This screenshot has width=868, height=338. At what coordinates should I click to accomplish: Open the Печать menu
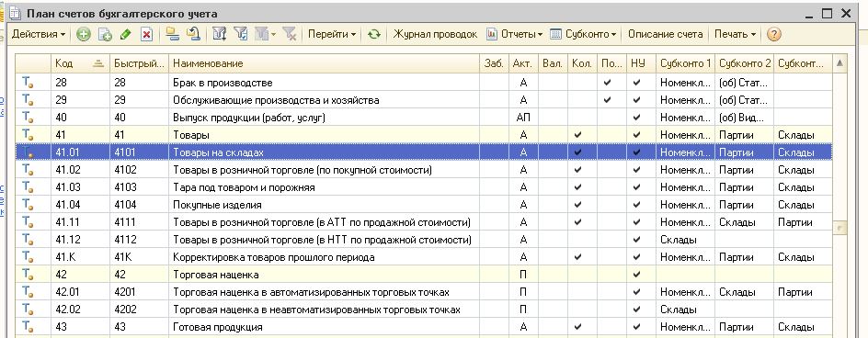coord(736,34)
